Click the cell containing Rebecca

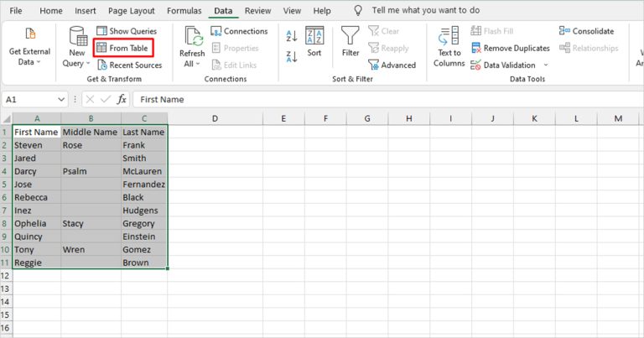pyautogui.click(x=37, y=198)
